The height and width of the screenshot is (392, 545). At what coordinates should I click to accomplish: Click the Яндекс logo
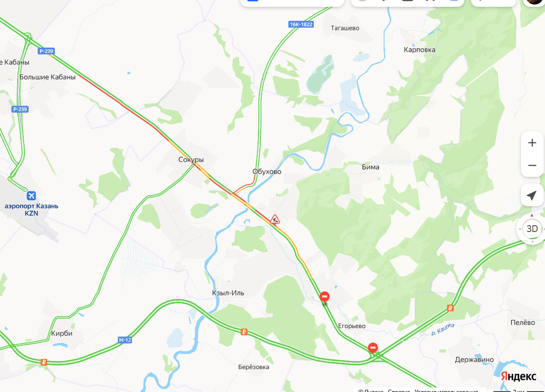[x=519, y=376]
